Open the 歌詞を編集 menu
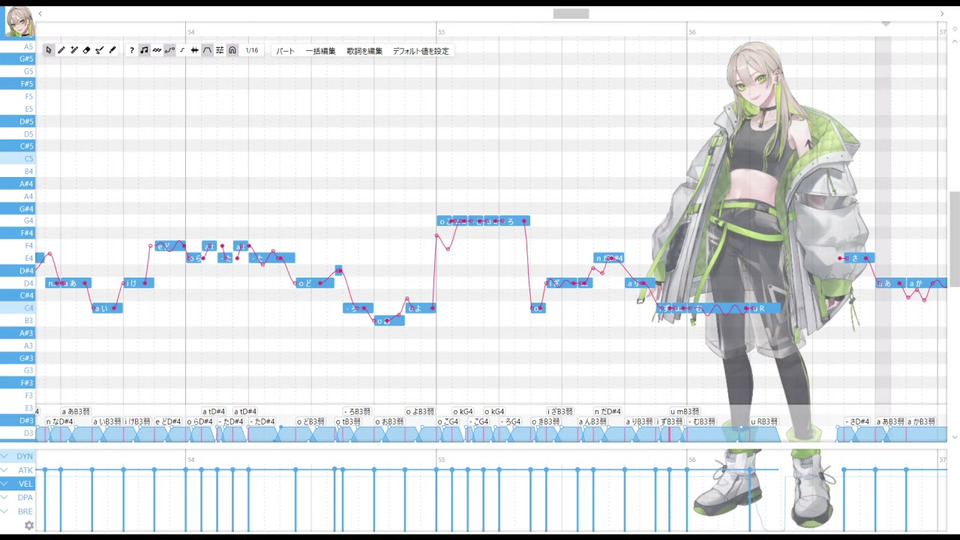960x540 pixels. pos(364,51)
